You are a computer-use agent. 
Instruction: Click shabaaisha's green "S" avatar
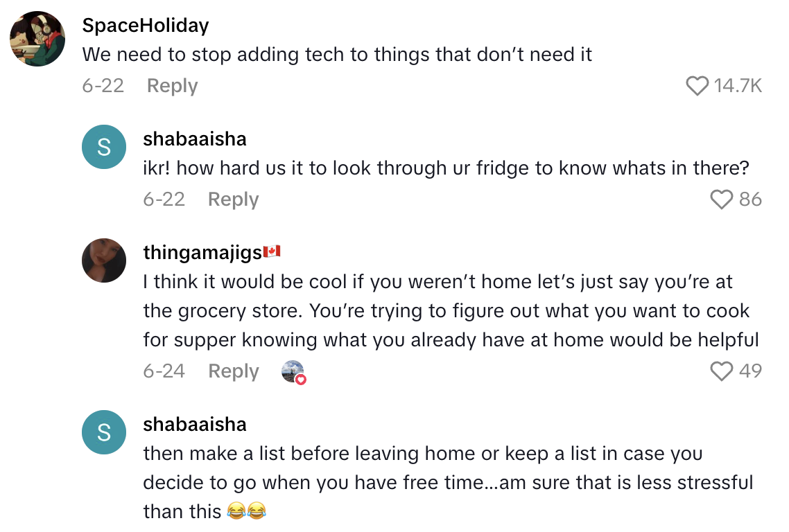(104, 147)
